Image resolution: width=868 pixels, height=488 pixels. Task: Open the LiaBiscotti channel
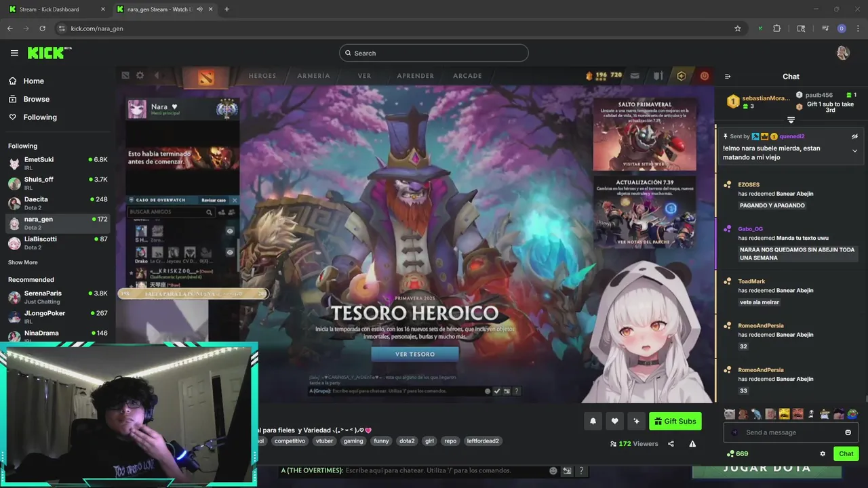coord(58,243)
